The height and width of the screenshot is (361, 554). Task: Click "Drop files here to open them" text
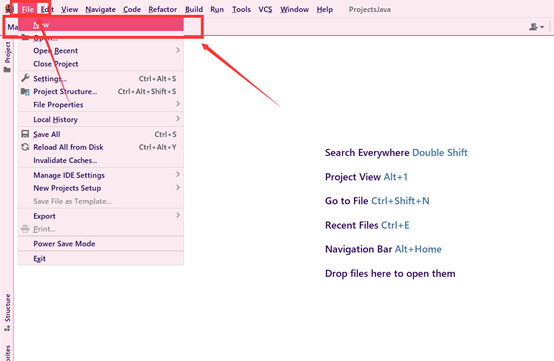point(390,274)
